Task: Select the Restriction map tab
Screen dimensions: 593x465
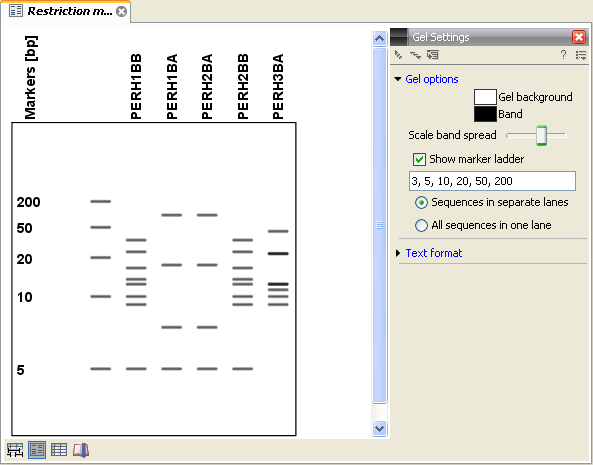Action: [65, 12]
